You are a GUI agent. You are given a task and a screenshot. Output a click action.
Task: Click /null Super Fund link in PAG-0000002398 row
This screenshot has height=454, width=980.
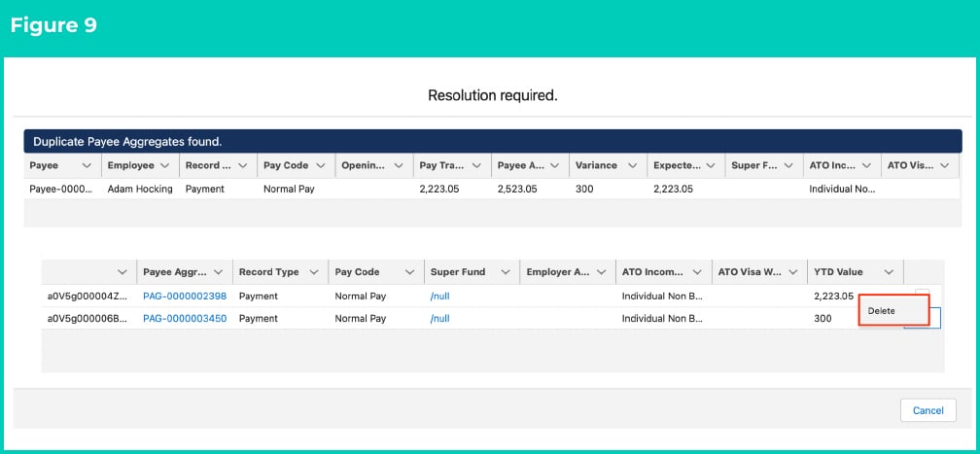[440, 297]
